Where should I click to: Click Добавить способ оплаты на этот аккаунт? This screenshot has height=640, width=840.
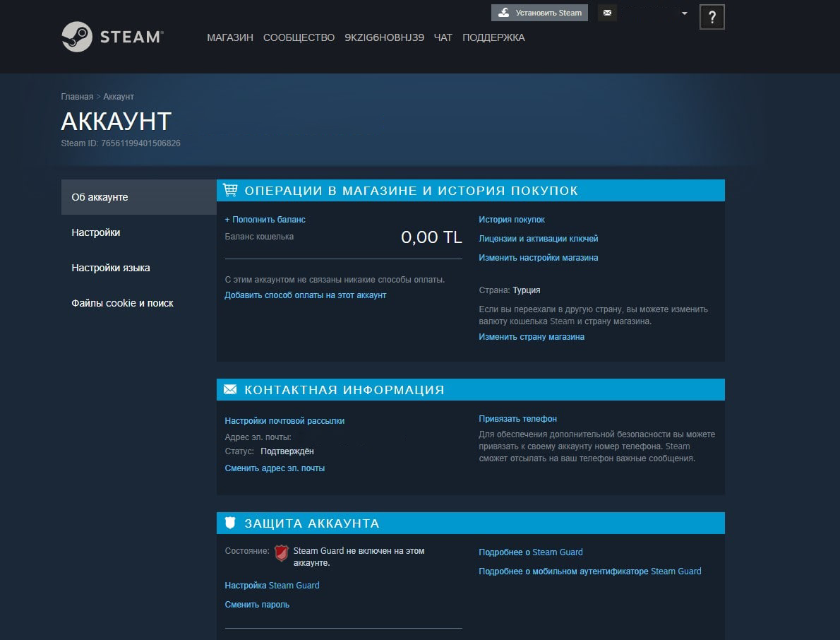[306, 295]
